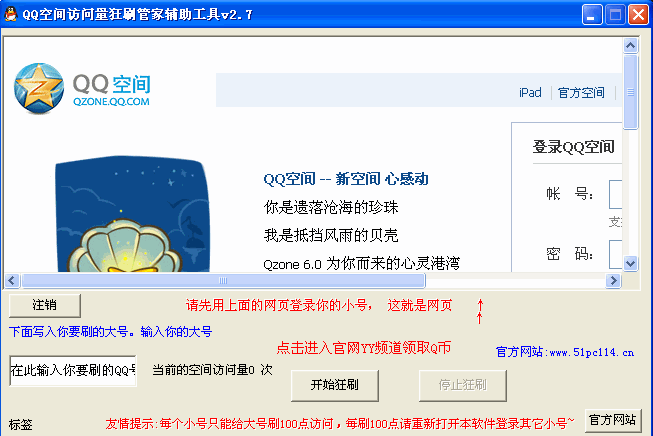This screenshot has height=436, width=653.
Task: Click the horizontal scrollbar left arrow
Action: click(x=12, y=281)
